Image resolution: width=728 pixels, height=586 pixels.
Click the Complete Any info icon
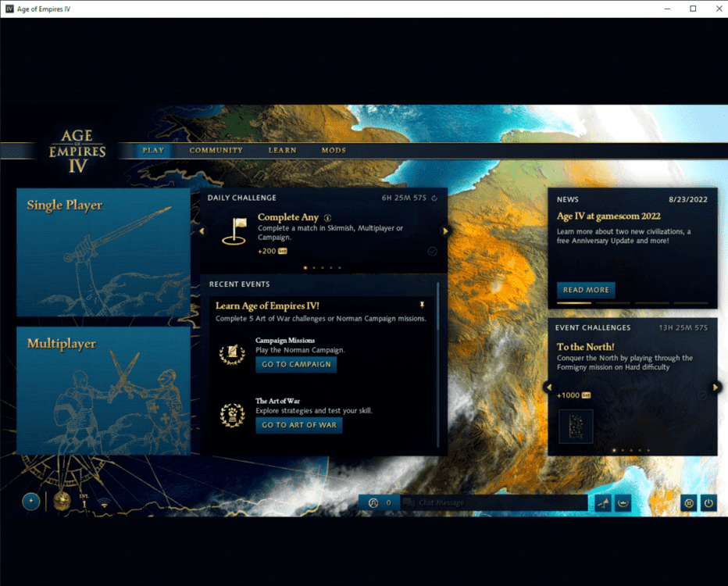pos(328,218)
